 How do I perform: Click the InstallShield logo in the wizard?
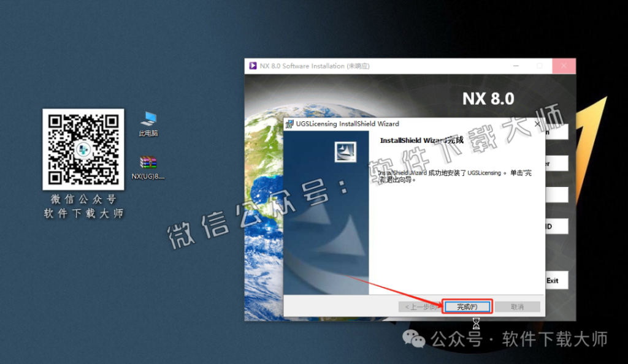pos(345,151)
